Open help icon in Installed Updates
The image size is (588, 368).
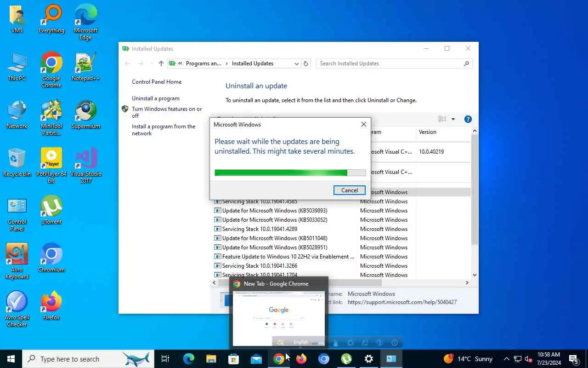click(468, 119)
